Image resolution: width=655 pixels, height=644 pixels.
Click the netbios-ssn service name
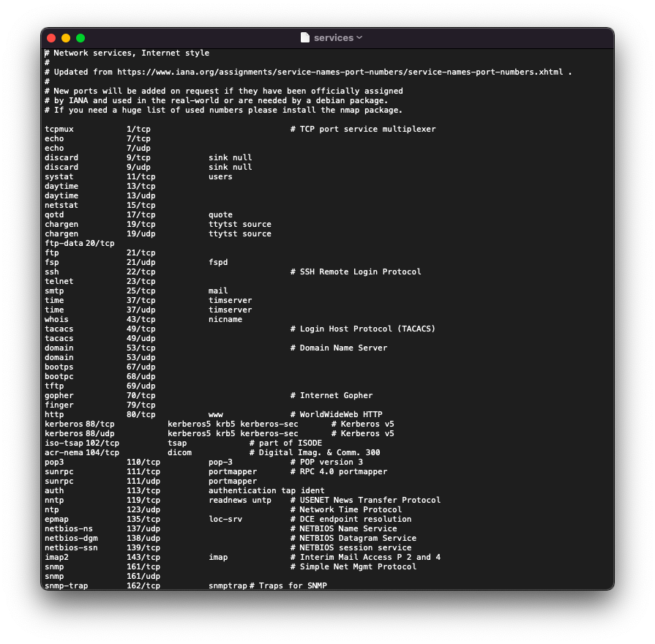click(71, 548)
